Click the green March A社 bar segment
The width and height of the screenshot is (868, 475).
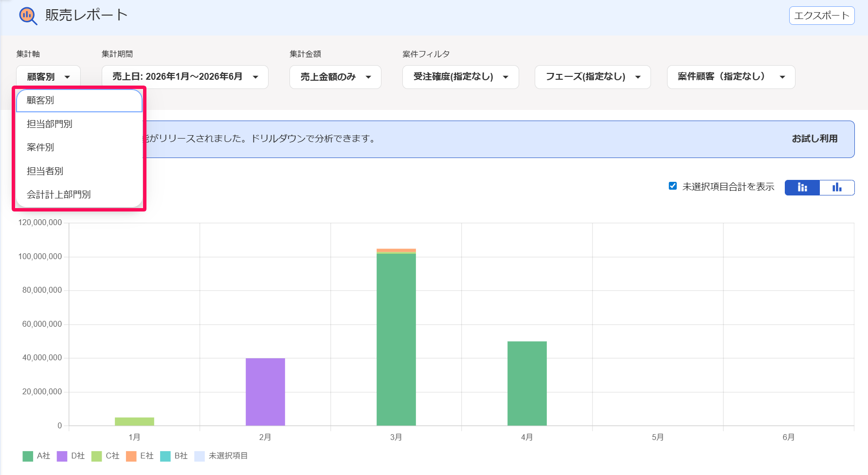point(396,340)
